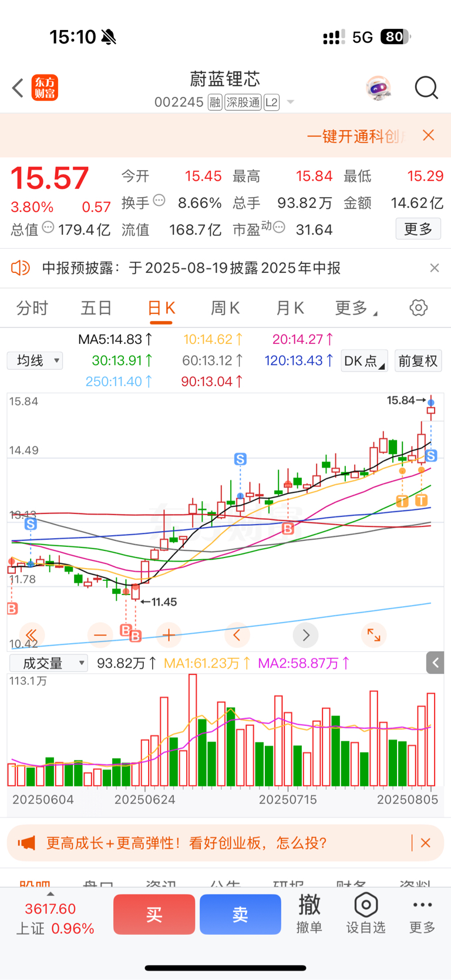Open the 一键开通科创 promo link

pos(356,136)
